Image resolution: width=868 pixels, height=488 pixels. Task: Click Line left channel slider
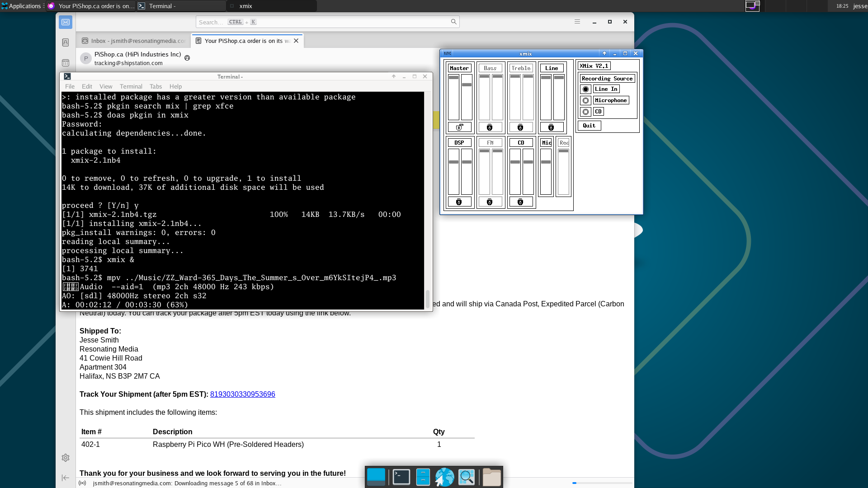point(546,97)
